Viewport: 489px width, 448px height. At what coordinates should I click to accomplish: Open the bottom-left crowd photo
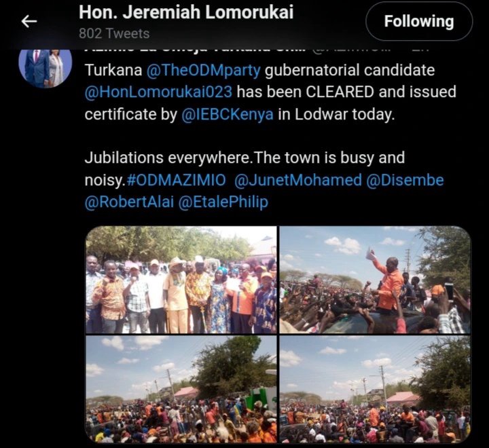181,389
